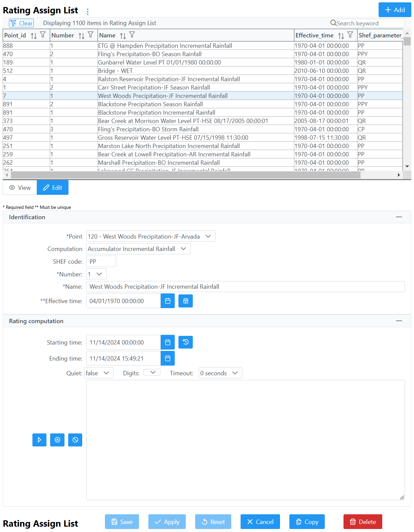Sort by Number column
The image size is (414, 532).
coord(82,36)
